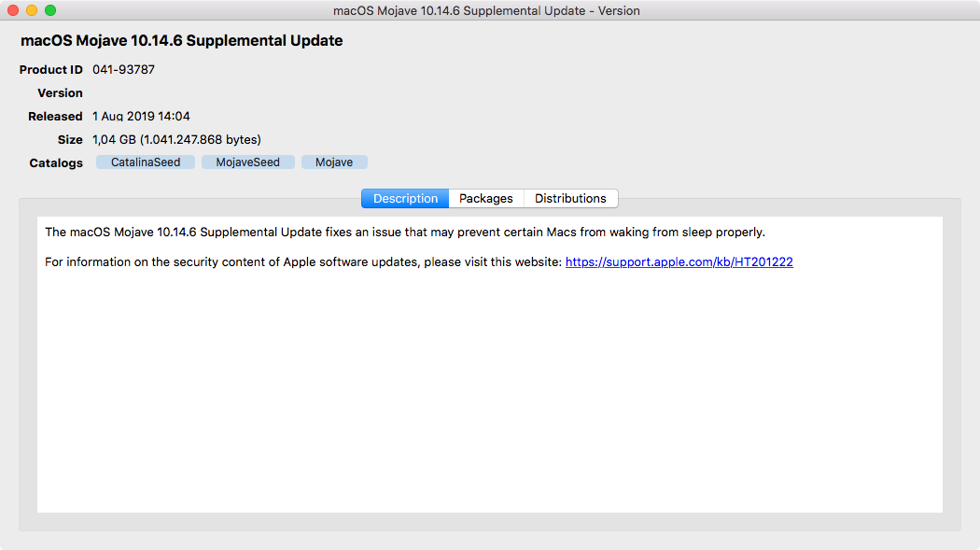Click the Released label

click(x=55, y=116)
